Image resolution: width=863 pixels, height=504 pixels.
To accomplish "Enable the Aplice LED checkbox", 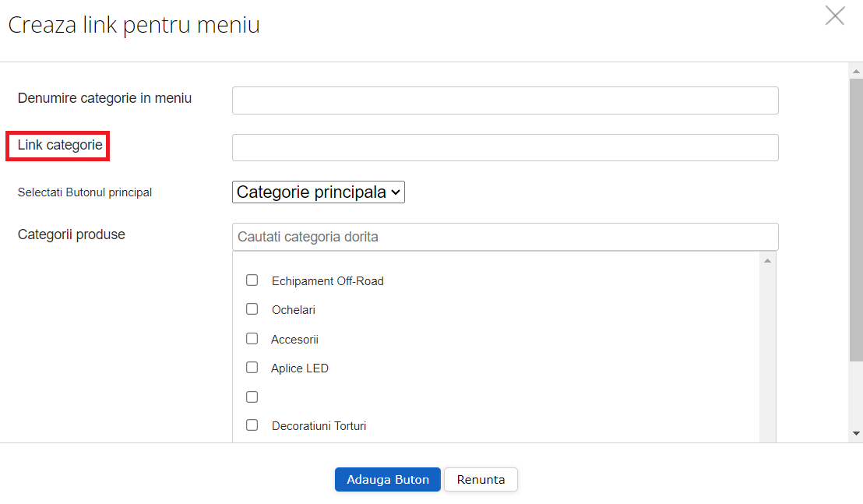I will click(252, 367).
